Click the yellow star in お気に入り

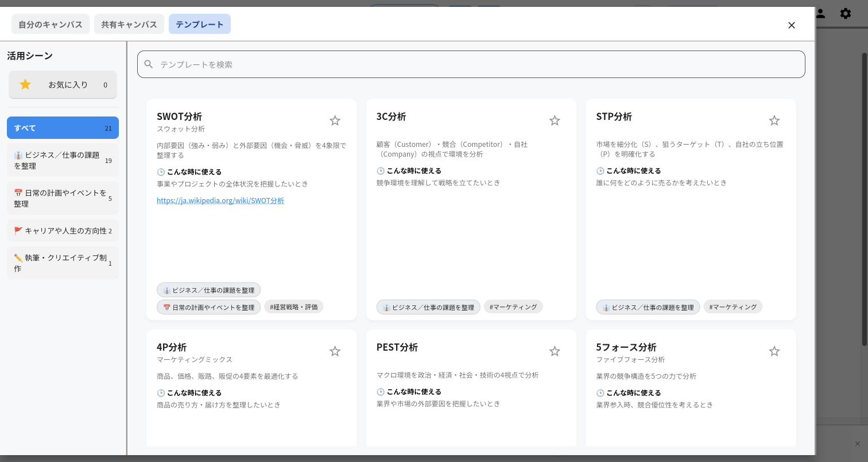[x=25, y=84]
